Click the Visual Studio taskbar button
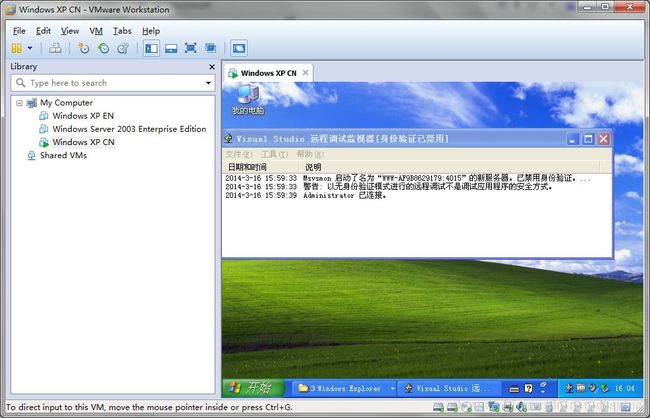Image resolution: width=650 pixels, height=418 pixels. coord(449,389)
